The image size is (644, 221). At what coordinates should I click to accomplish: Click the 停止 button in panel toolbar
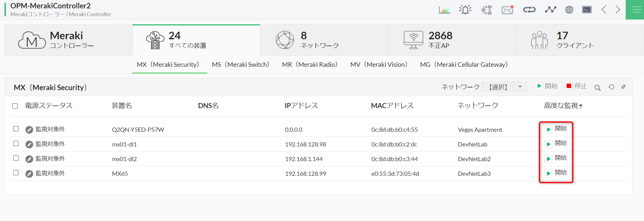coord(576,86)
